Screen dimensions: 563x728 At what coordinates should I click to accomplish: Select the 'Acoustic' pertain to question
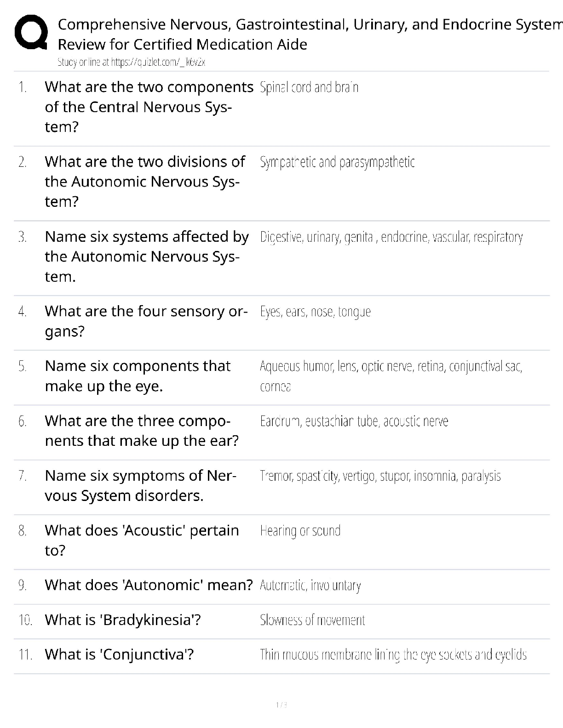tap(141, 540)
